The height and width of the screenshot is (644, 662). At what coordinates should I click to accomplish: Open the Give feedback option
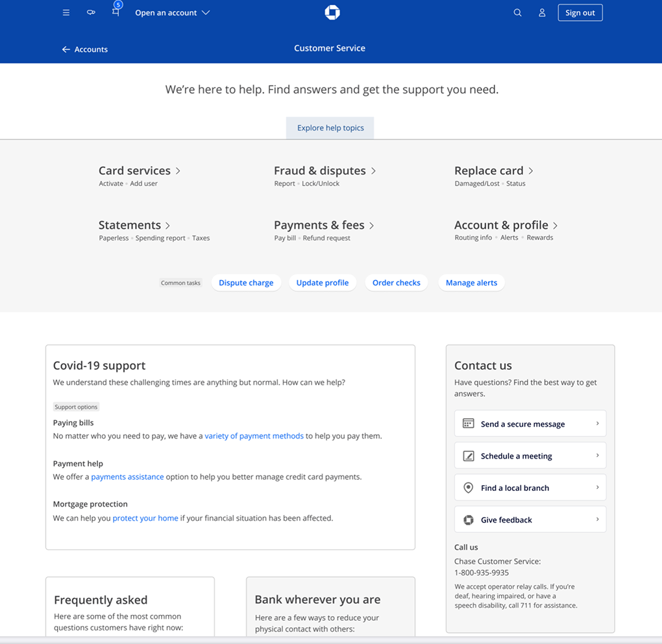coord(530,519)
